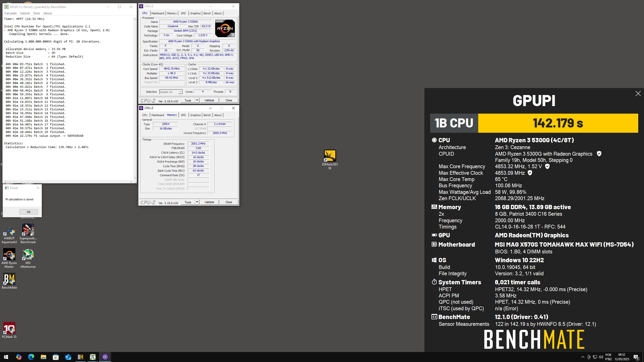Expand Tools dropdown arrow in bottom CPU-Z window
This screenshot has width=644, height=362.
coord(197,202)
